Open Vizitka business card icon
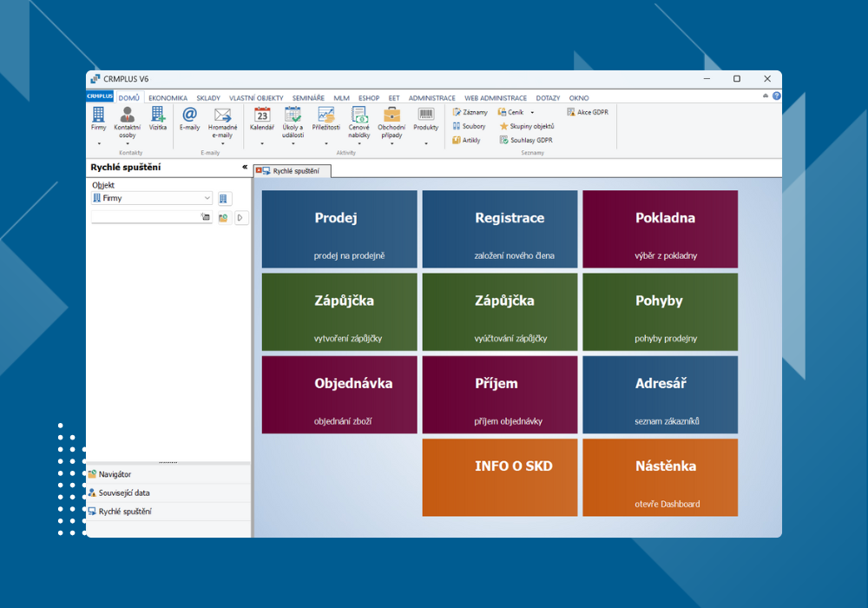The height and width of the screenshot is (608, 868). (158, 115)
